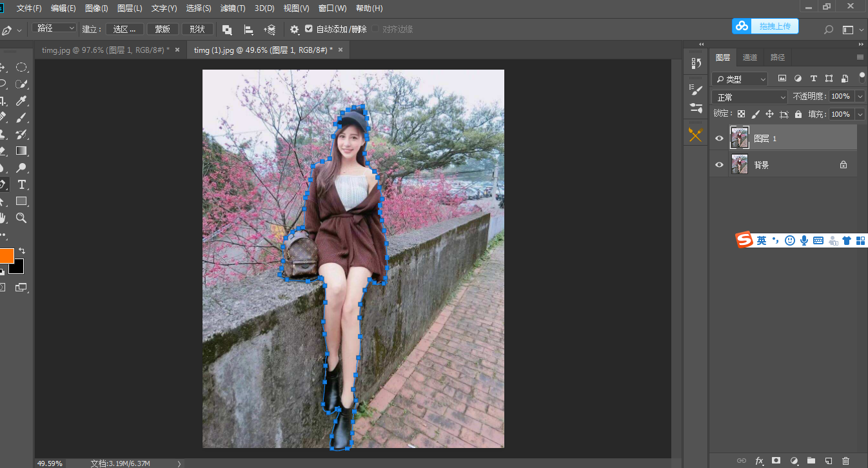Click the create new layer icon
The height and width of the screenshot is (468, 868).
829,460
